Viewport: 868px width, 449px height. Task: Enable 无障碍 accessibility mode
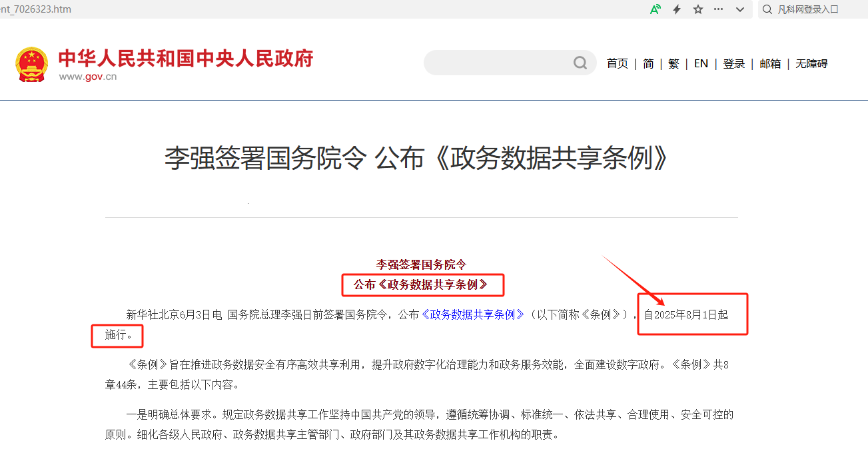811,63
